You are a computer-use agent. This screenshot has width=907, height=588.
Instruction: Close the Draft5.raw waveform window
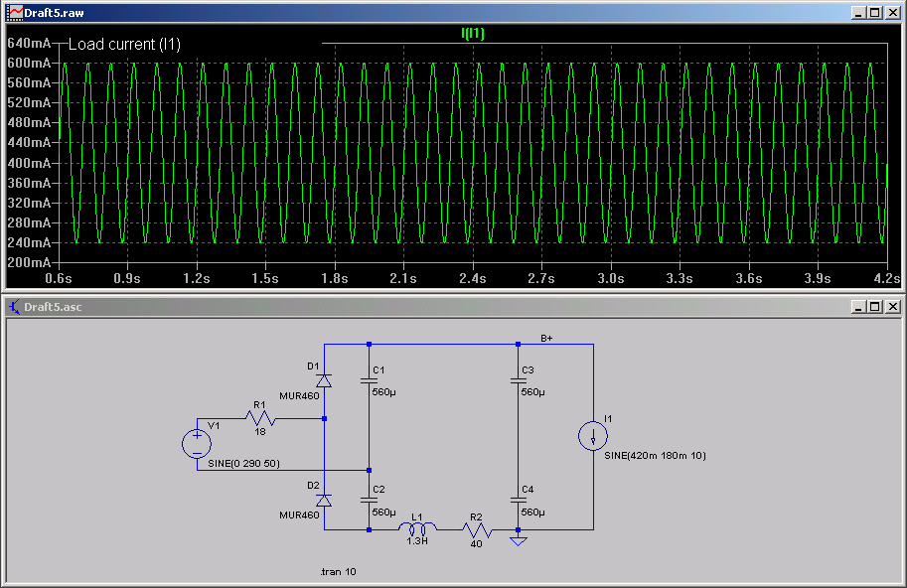click(892, 13)
